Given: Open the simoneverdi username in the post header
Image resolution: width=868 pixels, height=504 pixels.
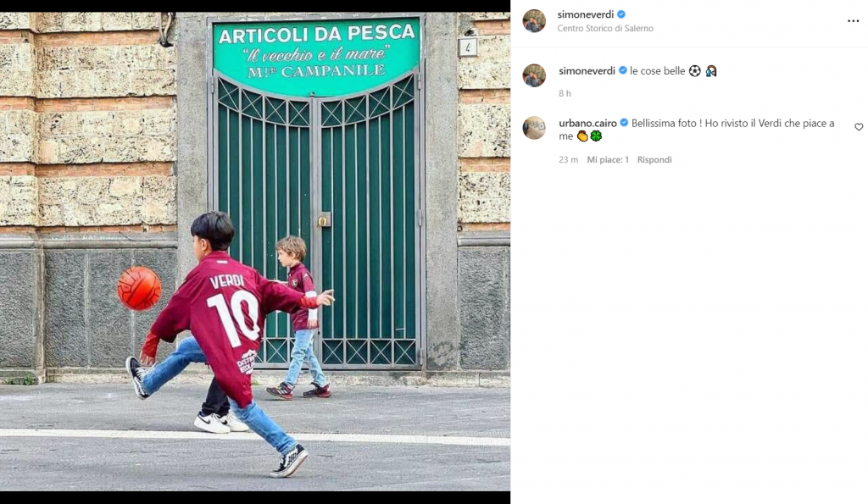Looking at the screenshot, I should 586,14.
